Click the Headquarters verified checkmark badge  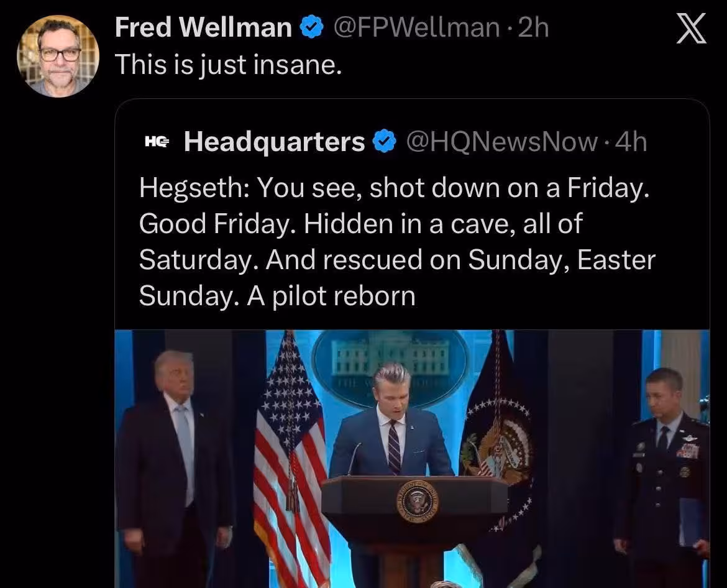point(385,141)
